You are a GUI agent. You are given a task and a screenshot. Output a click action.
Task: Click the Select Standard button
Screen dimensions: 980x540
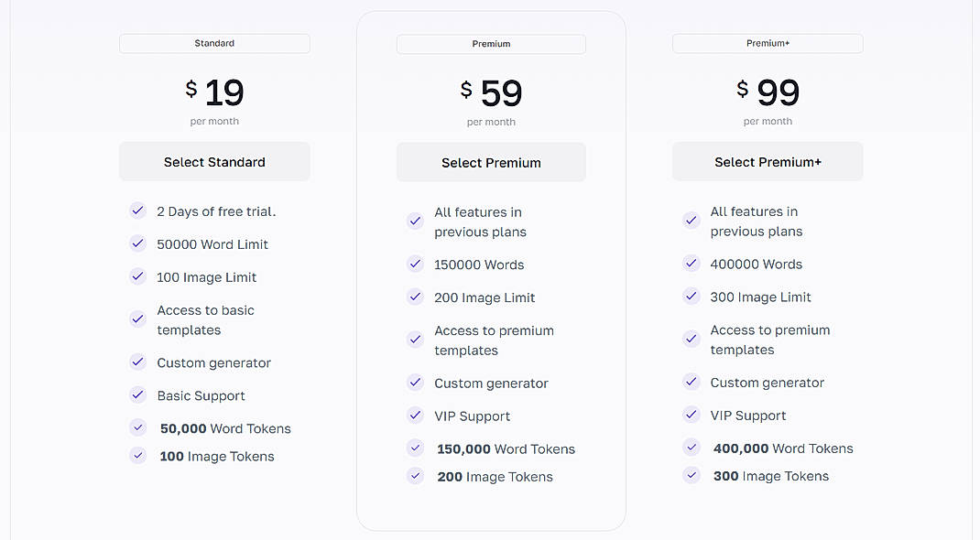(214, 161)
